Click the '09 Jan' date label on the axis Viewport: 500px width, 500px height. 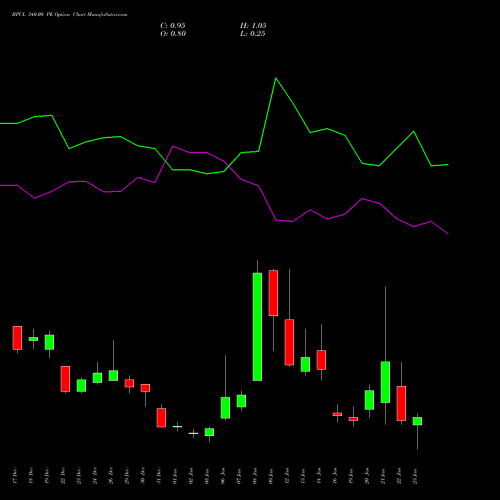tap(271, 476)
